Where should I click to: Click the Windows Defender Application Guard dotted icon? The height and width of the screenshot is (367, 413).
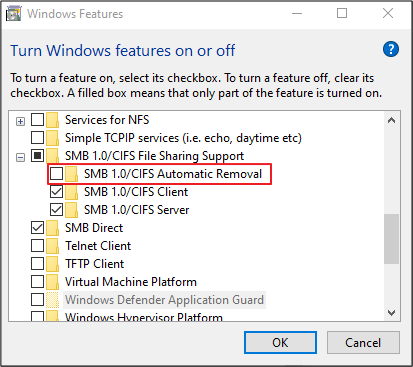[52, 300]
